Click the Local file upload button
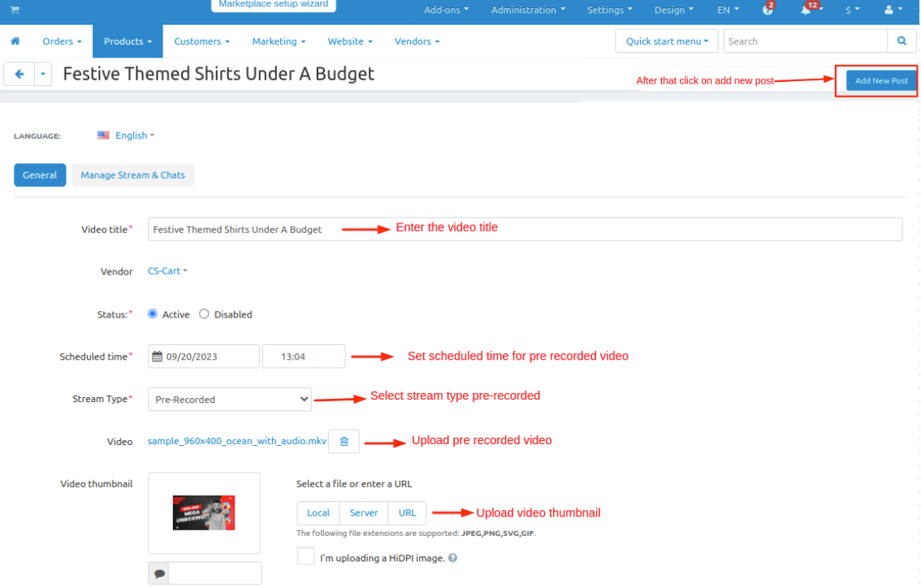Viewport: 921px width, 588px height. [x=318, y=513]
